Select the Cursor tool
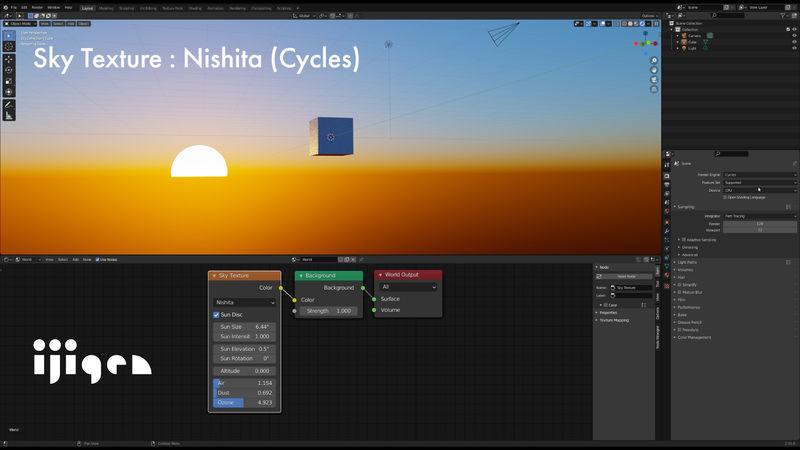 (9, 46)
